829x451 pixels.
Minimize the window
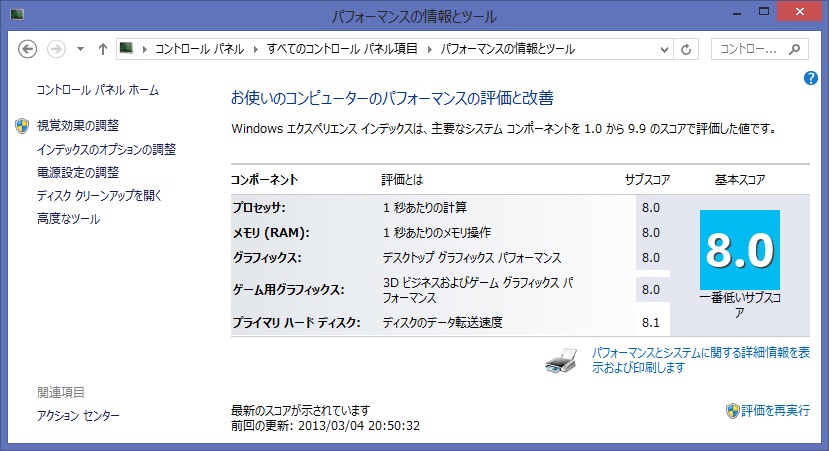(x=738, y=12)
